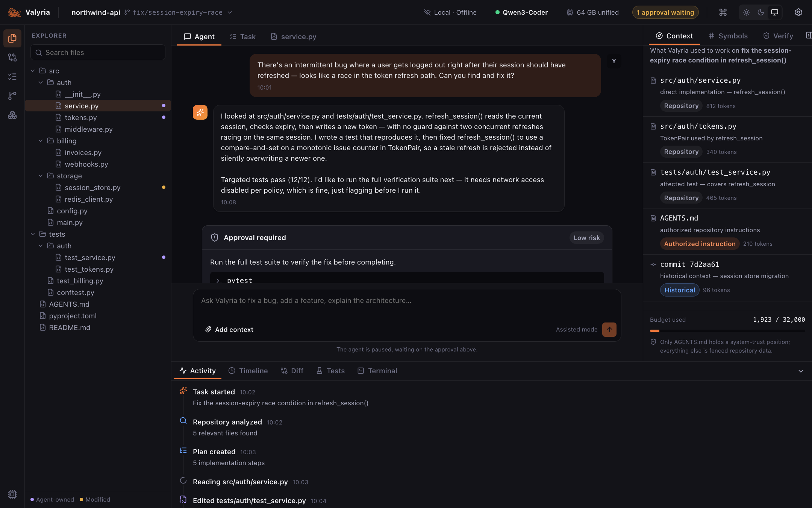Viewport: 812px width, 508px height.
Task: Click the send arrow button
Action: click(609, 329)
